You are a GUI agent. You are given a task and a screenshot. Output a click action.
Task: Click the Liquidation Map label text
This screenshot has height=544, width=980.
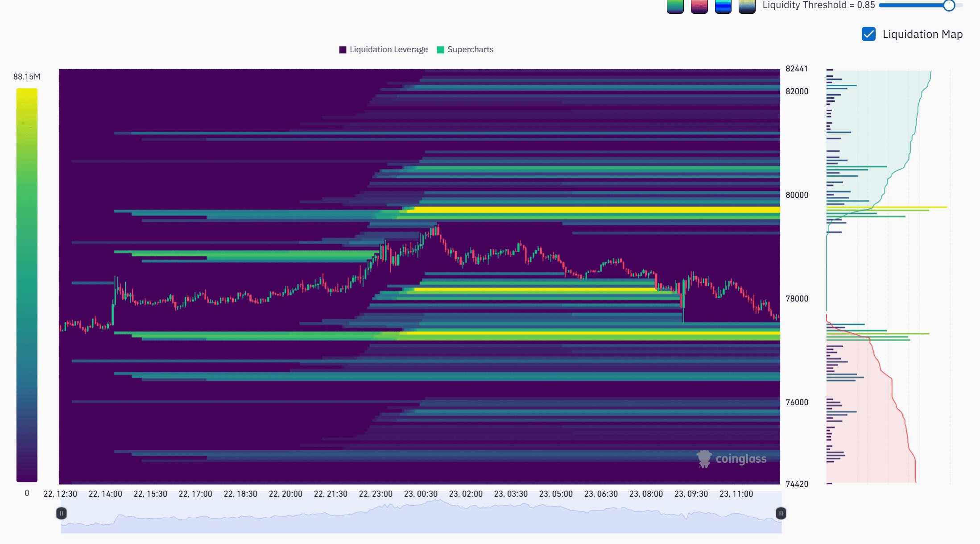(922, 34)
